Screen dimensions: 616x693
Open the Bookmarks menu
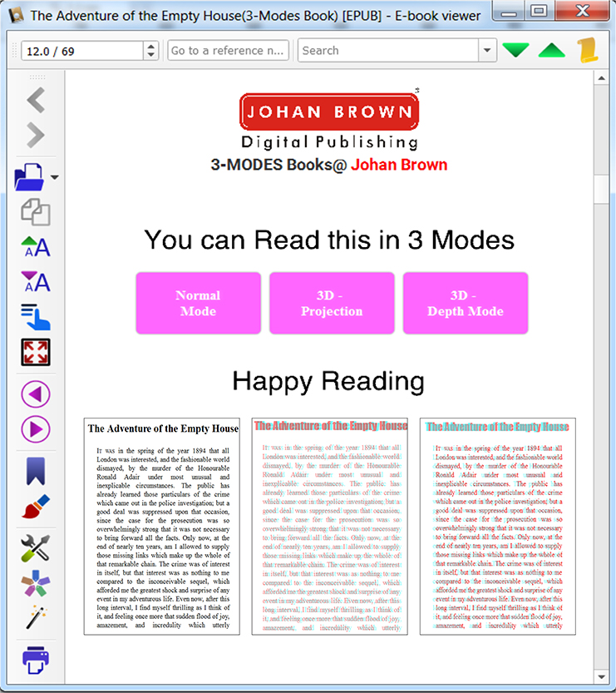pyautogui.click(x=35, y=471)
